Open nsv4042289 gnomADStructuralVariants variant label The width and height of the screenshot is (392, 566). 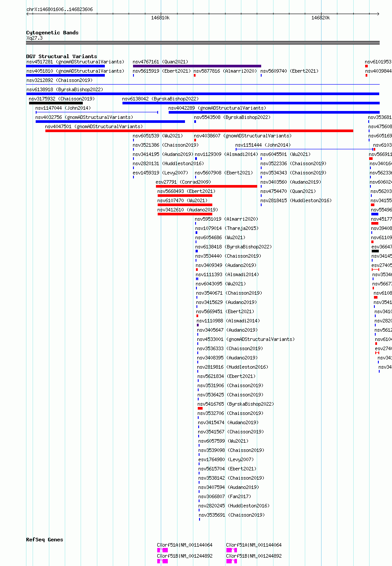pyautogui.click(x=218, y=108)
